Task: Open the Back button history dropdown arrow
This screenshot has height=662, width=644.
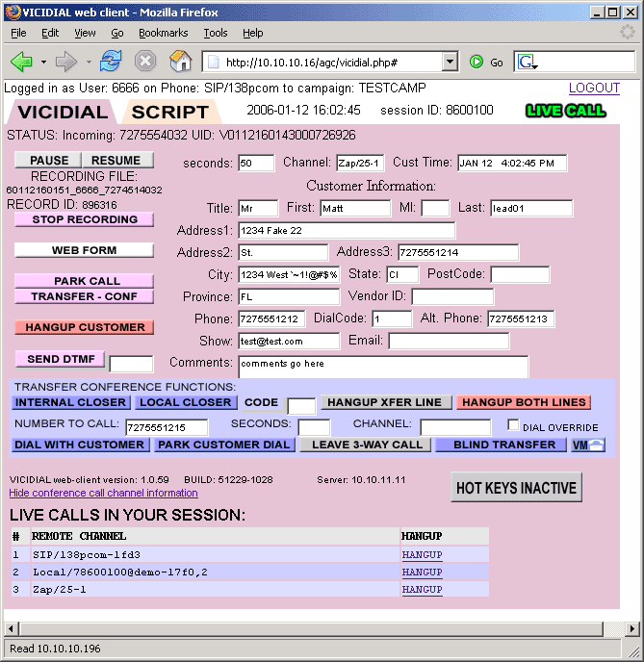Action: point(43,62)
